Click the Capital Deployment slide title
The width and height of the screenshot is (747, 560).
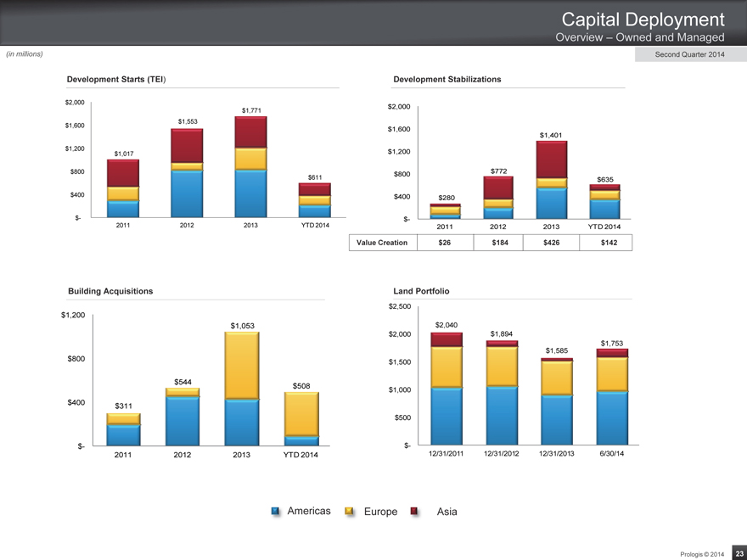pyautogui.click(x=643, y=20)
